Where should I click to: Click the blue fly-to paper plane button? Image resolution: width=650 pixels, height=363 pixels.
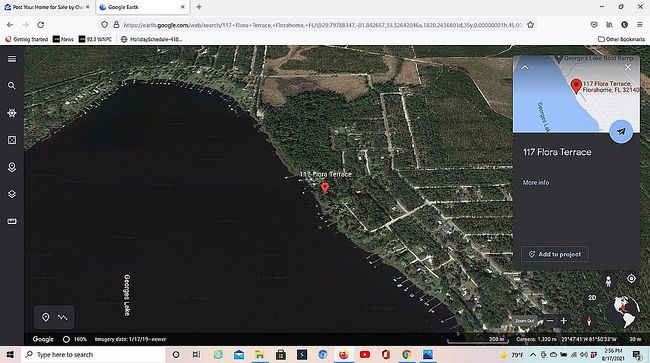pos(621,132)
